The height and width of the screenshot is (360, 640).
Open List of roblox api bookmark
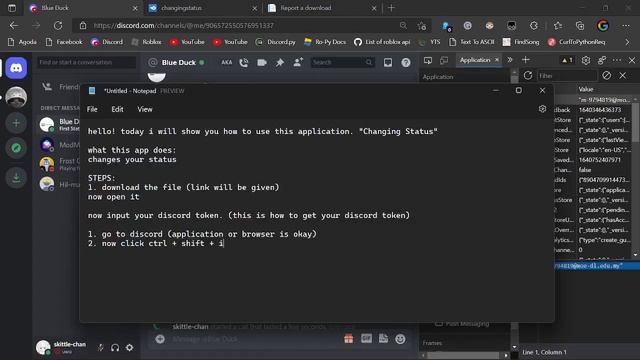tap(382, 42)
